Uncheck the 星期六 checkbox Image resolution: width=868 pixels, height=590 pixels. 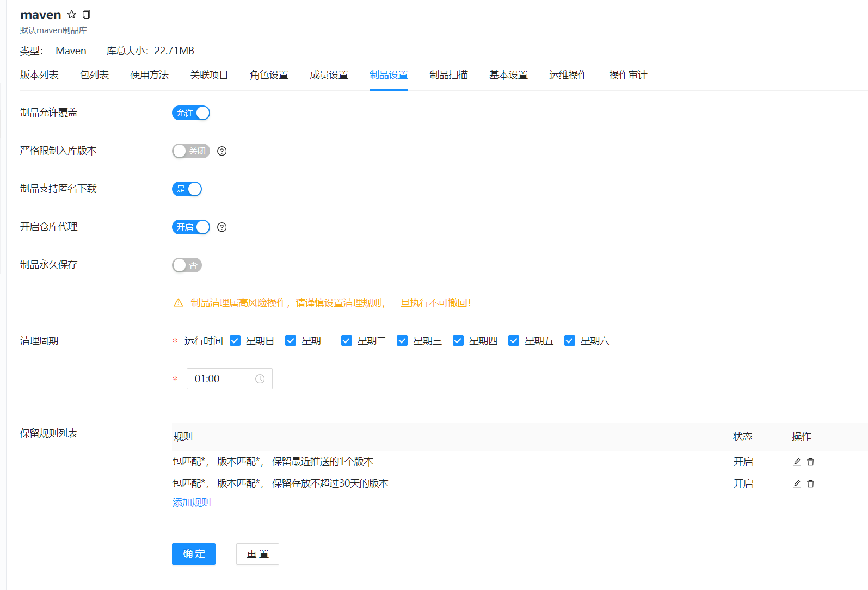[570, 340]
